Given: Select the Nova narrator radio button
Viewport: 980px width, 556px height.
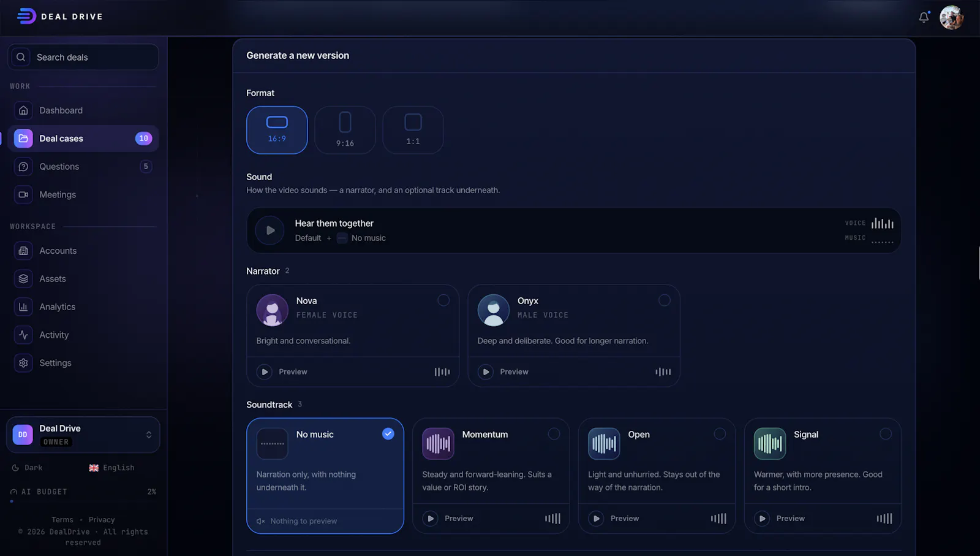Looking at the screenshot, I should 443,300.
